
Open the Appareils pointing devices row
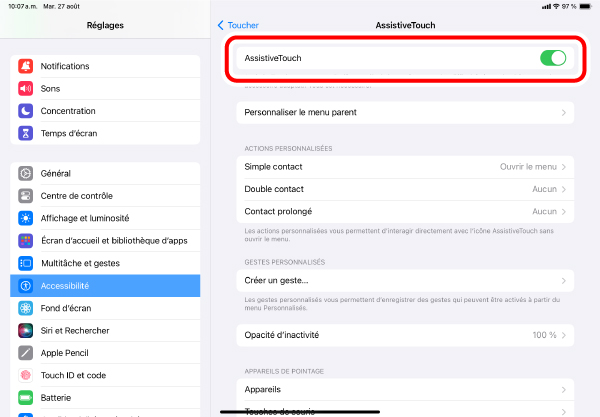[405, 389]
